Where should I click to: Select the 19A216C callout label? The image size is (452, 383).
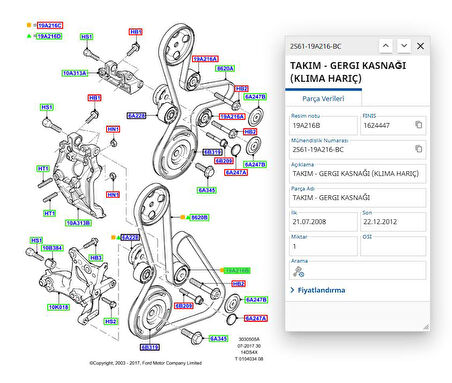click(50, 25)
